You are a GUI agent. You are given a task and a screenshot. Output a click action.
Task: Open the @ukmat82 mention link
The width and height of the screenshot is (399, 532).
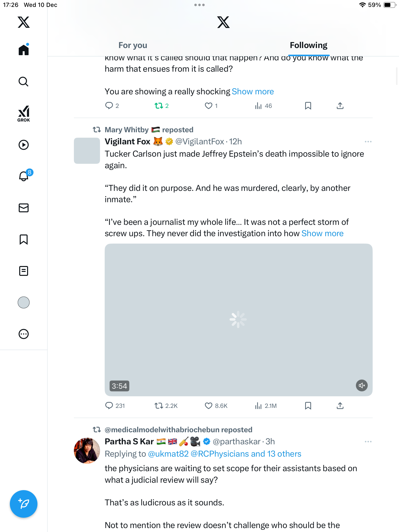(x=168, y=454)
